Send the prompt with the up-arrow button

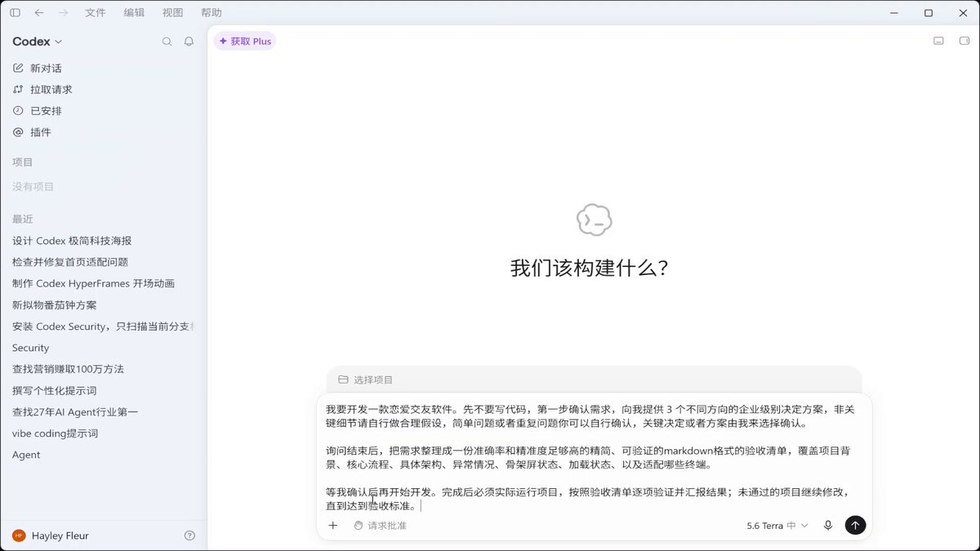(855, 526)
